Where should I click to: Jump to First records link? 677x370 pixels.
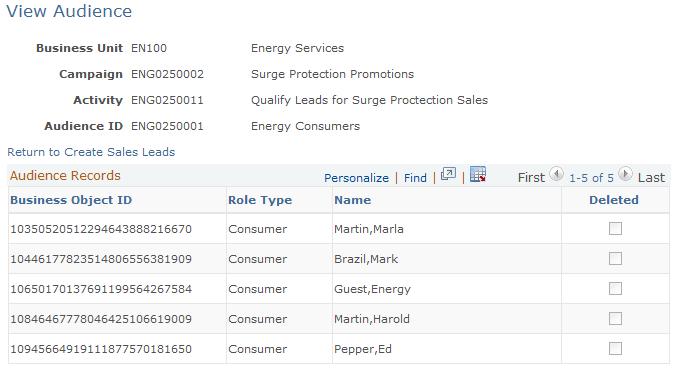pyautogui.click(x=531, y=177)
